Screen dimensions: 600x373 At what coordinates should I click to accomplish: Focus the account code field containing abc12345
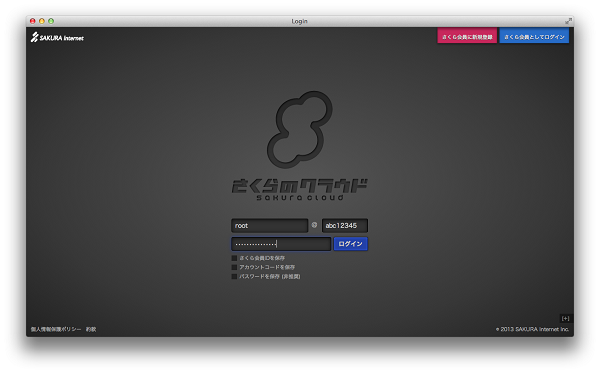click(x=345, y=226)
